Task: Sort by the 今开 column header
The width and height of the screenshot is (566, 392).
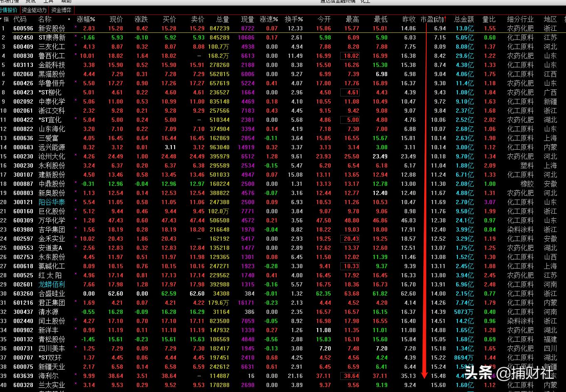Action: pos(324,19)
